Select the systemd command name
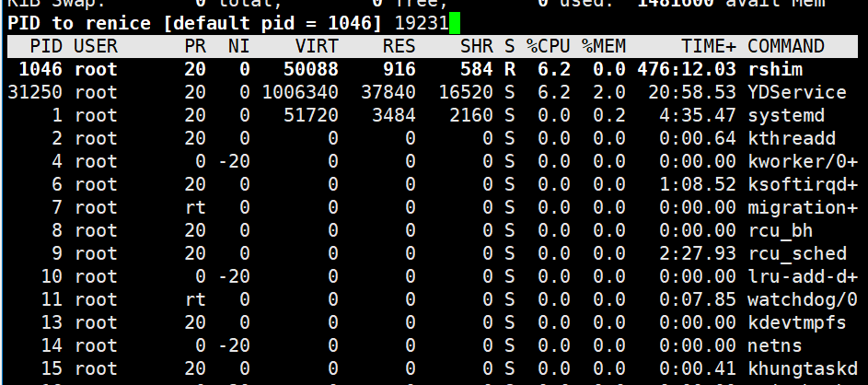The height and width of the screenshot is (385, 868). pyautogui.click(x=786, y=115)
